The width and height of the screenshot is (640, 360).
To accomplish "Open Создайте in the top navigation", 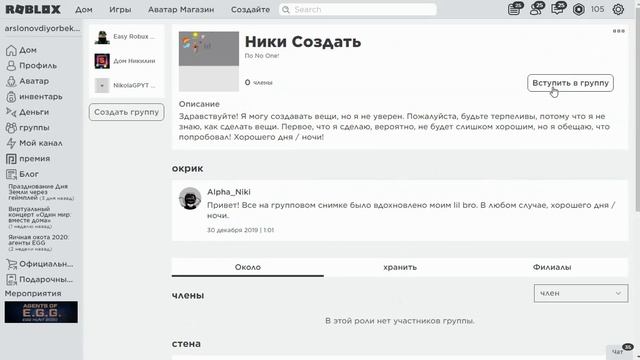I will point(250,9).
